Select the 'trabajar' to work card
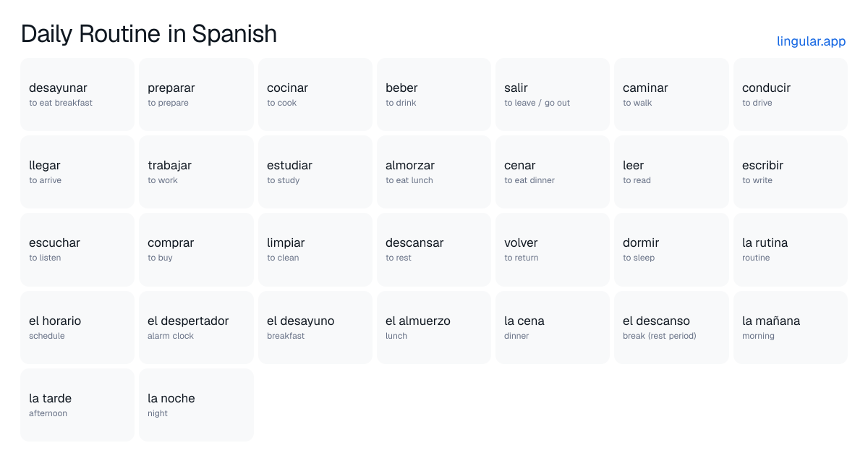This screenshot has height=456, width=868. click(x=196, y=172)
